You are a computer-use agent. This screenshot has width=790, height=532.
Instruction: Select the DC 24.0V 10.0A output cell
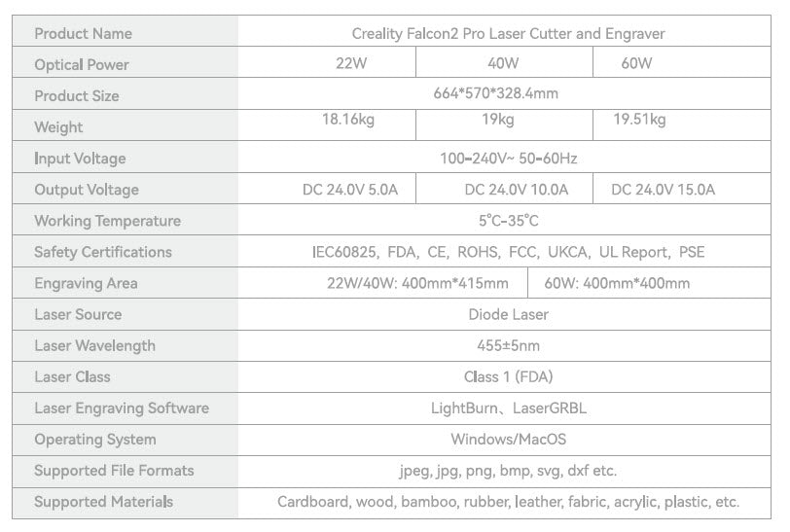pos(517,190)
